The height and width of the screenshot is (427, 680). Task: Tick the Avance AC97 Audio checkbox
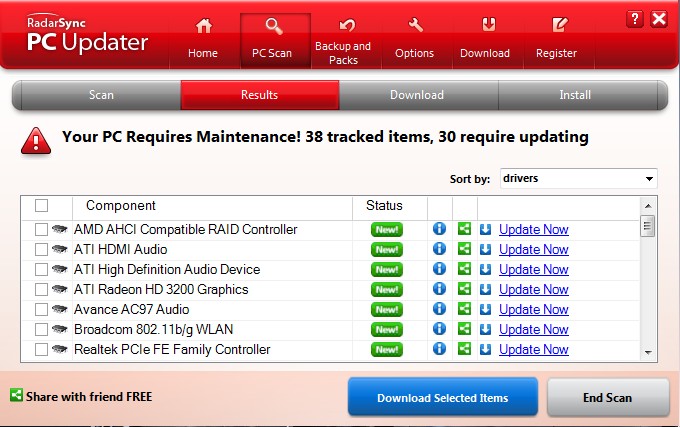[x=41, y=309]
